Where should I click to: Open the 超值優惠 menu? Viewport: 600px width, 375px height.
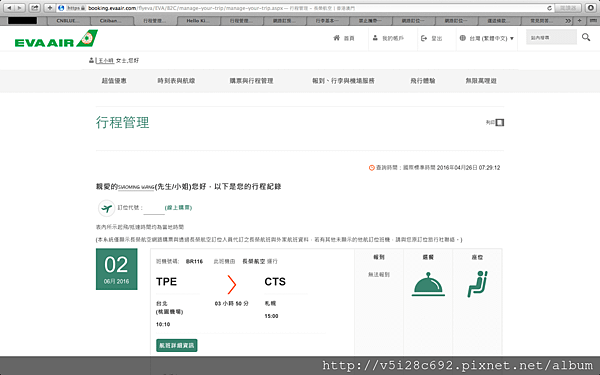[114, 81]
